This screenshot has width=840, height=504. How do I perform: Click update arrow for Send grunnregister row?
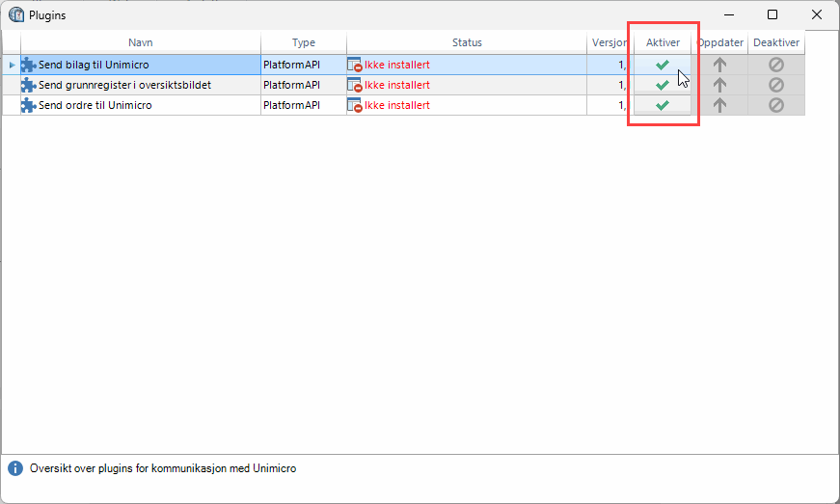pyautogui.click(x=719, y=85)
